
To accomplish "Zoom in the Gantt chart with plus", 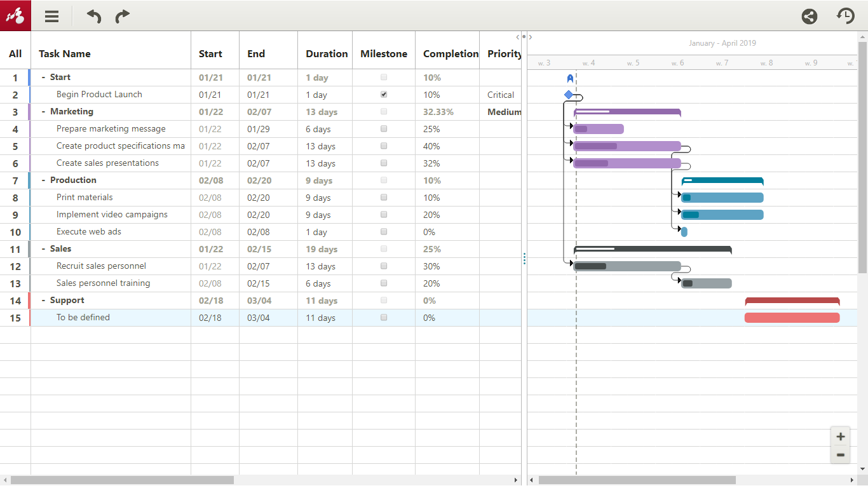I will pos(840,437).
